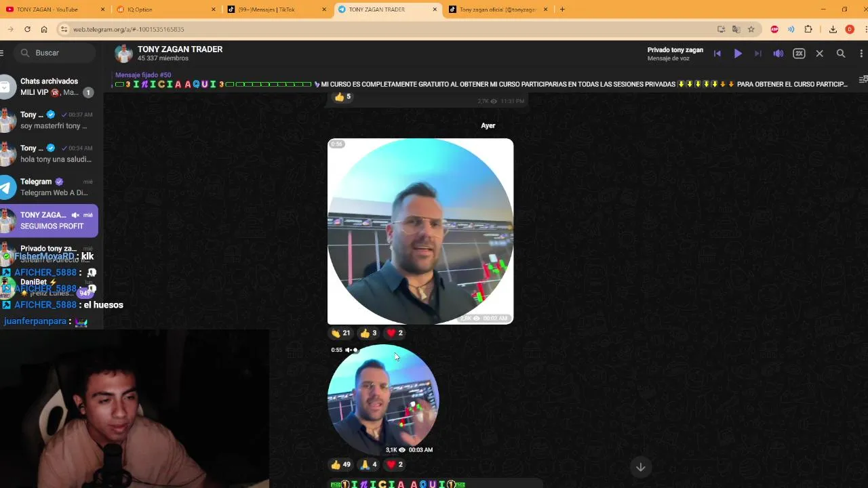
Task: Open the pinned messages list icon
Action: tap(863, 80)
